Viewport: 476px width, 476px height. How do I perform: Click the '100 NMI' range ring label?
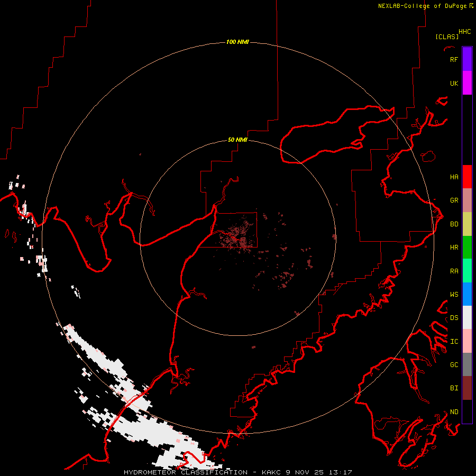[x=237, y=42]
